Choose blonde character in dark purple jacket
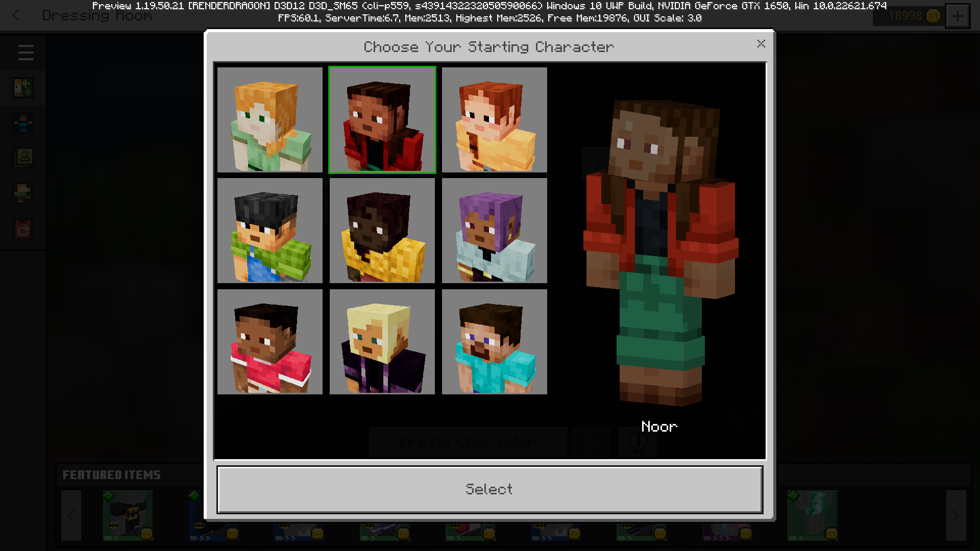The image size is (980, 551). tap(382, 341)
